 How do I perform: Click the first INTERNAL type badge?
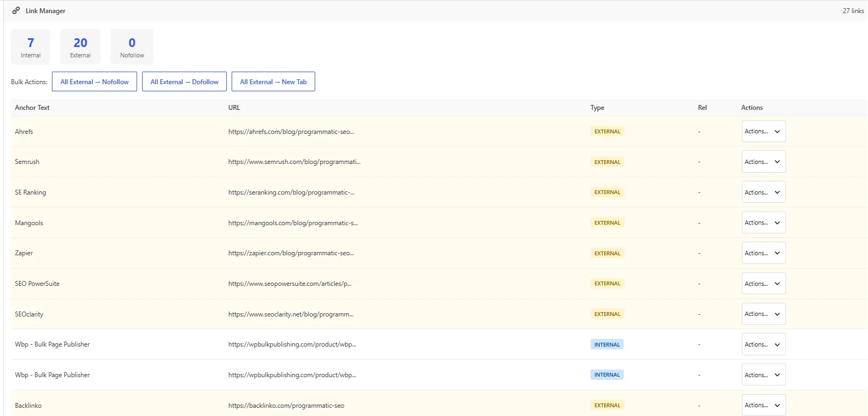pyautogui.click(x=607, y=345)
